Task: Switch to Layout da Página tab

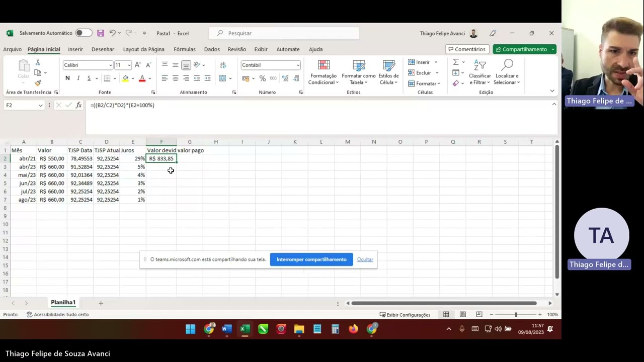Action: click(x=144, y=49)
